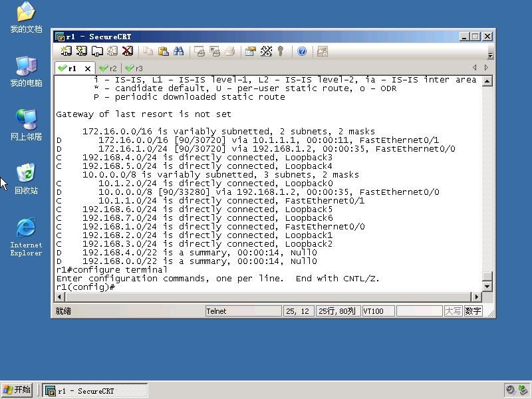Close the r1 tab with its X

pyautogui.click(x=88, y=68)
